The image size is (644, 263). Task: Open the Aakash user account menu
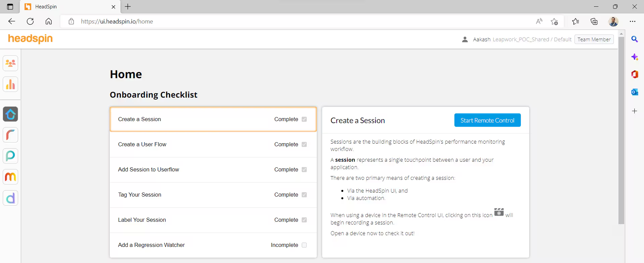[482, 40]
